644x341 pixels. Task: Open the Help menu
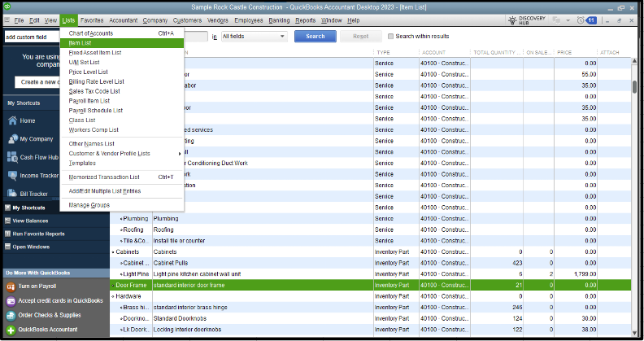pos(353,20)
